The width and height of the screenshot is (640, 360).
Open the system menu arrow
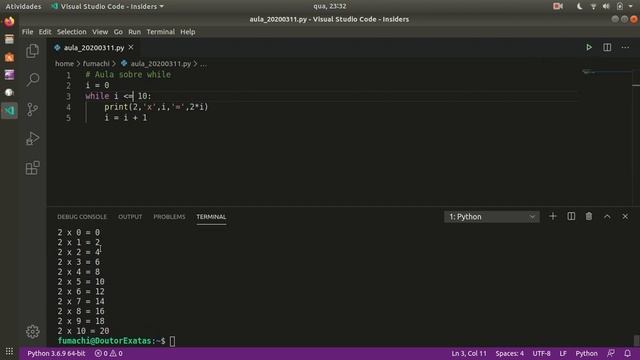click(x=631, y=7)
